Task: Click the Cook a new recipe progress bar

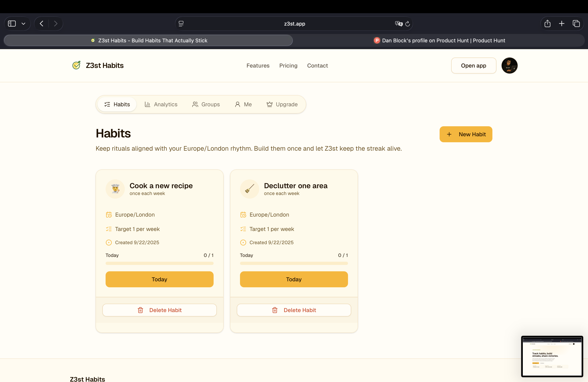Action: (x=159, y=263)
